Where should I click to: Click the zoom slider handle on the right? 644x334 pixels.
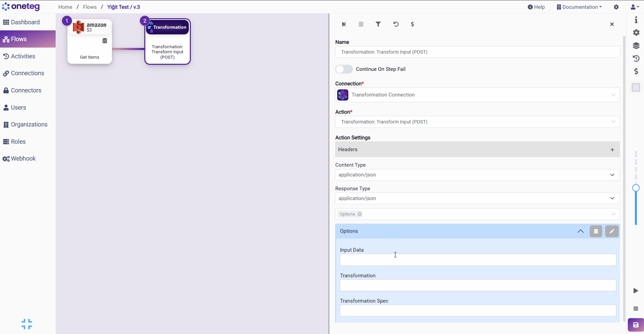(x=636, y=188)
